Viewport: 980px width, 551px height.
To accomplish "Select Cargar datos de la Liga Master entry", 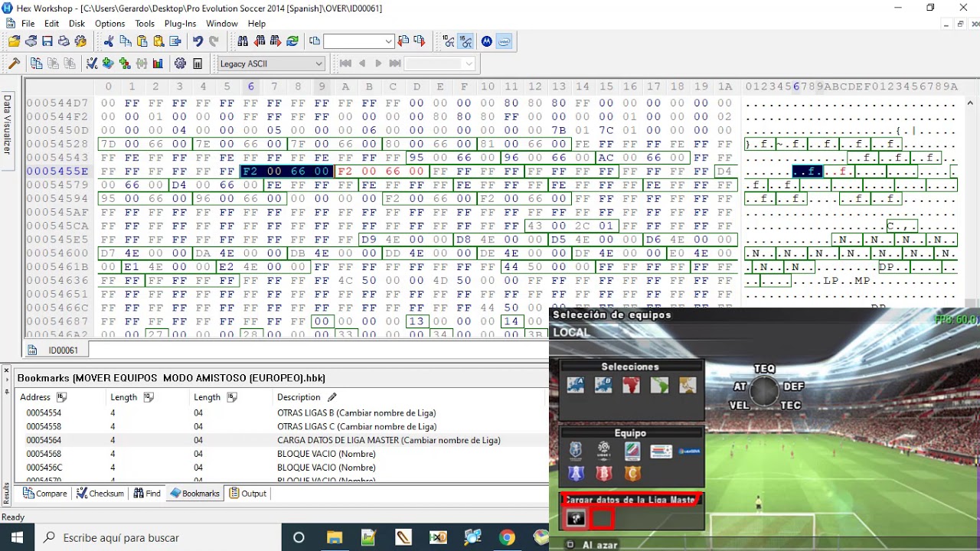I will click(631, 500).
